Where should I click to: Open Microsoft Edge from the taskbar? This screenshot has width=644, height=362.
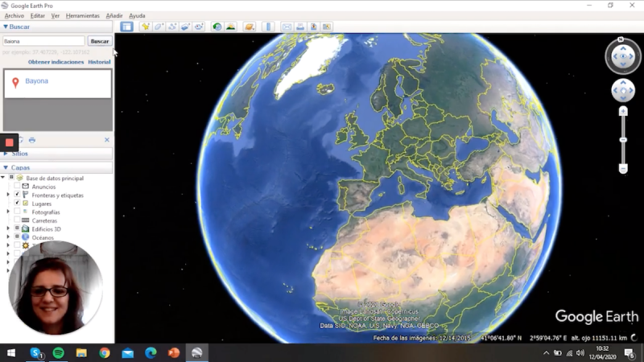151,353
